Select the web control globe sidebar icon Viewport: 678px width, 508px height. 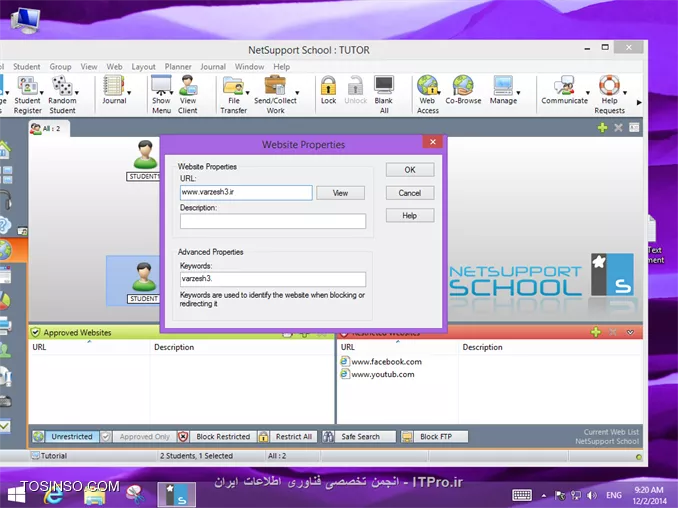coord(6,250)
